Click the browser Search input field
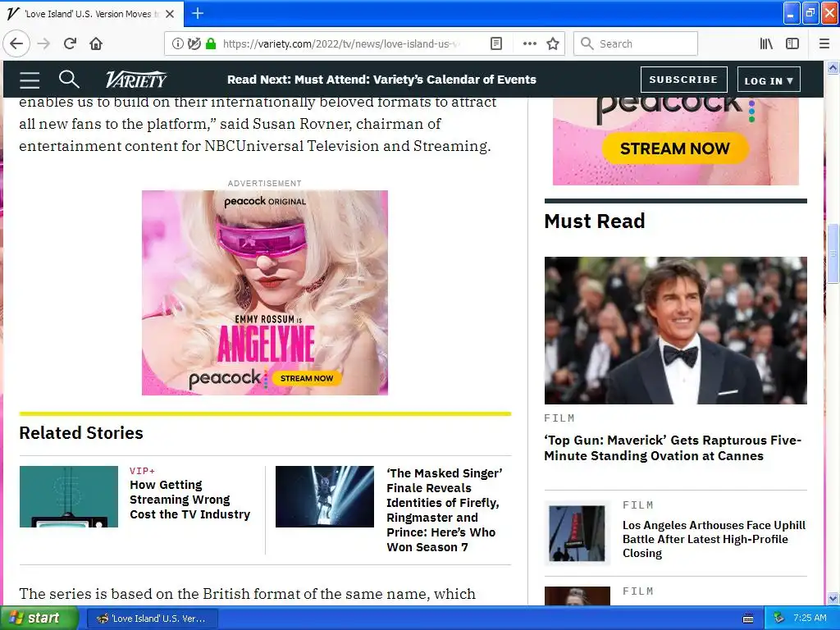Viewport: 840px width, 630px height. 636,44
